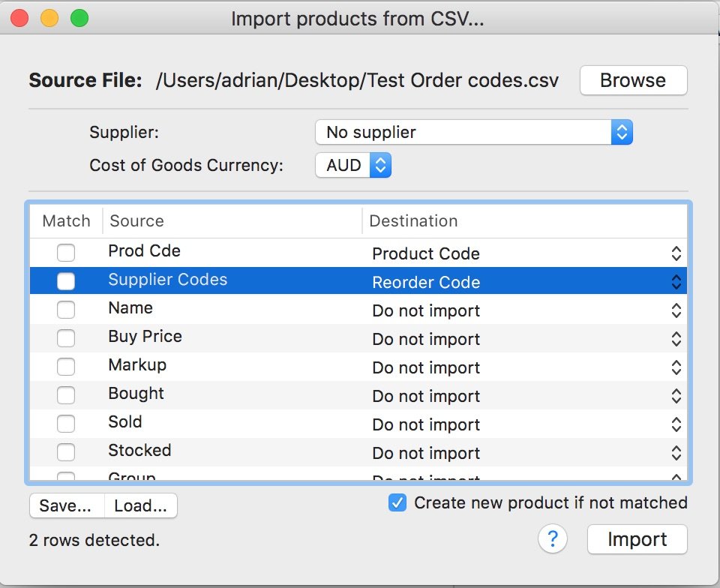Click the Supplier dropdown stepper arrows

click(622, 132)
